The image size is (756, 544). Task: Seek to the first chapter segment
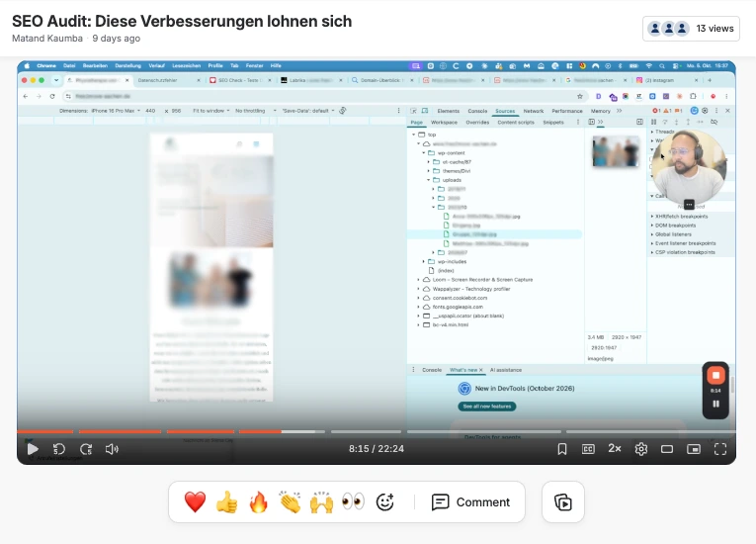tap(45, 431)
